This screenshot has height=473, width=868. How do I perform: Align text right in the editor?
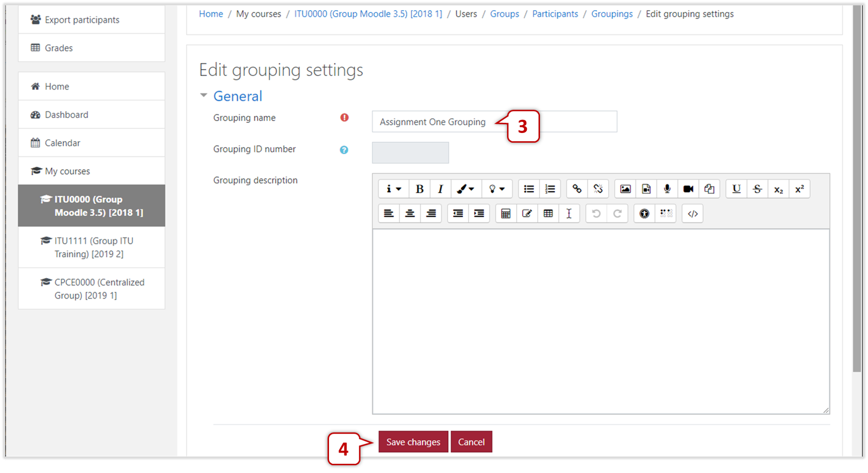(x=431, y=213)
